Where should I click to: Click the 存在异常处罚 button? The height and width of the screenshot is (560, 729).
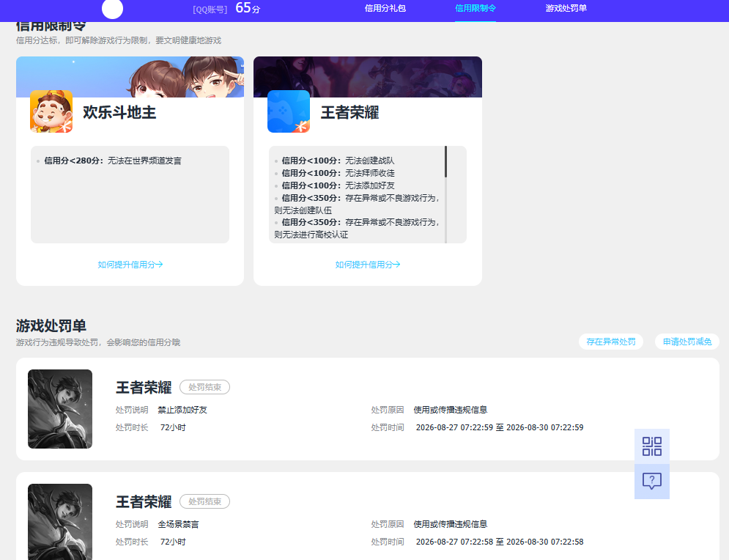tap(611, 342)
